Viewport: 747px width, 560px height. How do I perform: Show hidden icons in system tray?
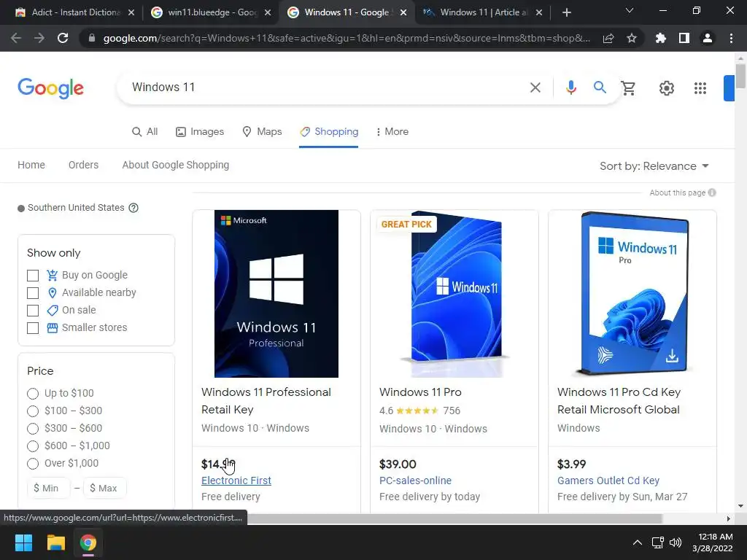click(x=637, y=542)
